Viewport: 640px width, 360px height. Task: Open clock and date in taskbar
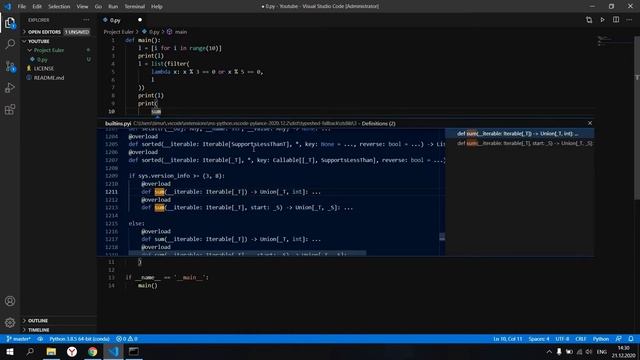pyautogui.click(x=623, y=351)
